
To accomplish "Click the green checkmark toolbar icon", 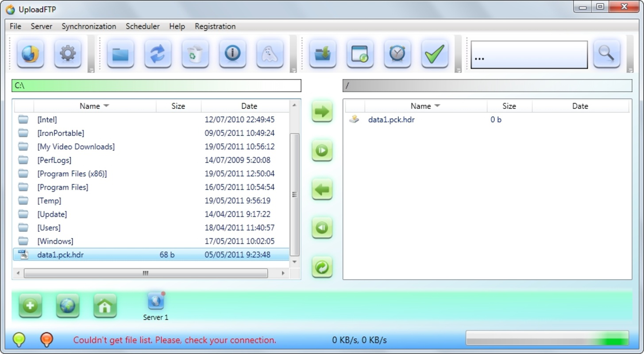I will [434, 53].
